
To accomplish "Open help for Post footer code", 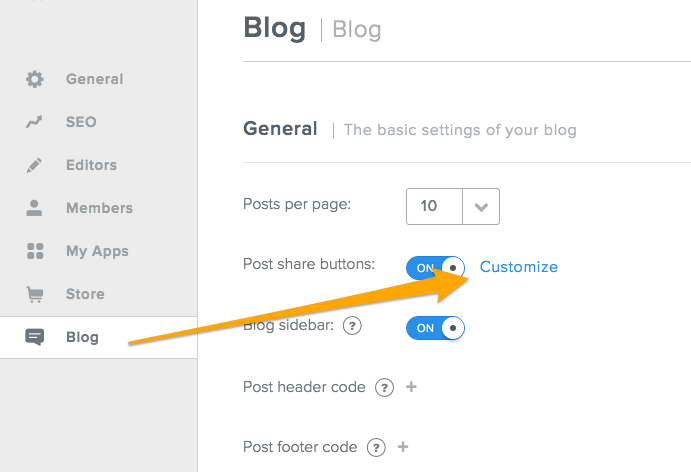I will point(376,448).
